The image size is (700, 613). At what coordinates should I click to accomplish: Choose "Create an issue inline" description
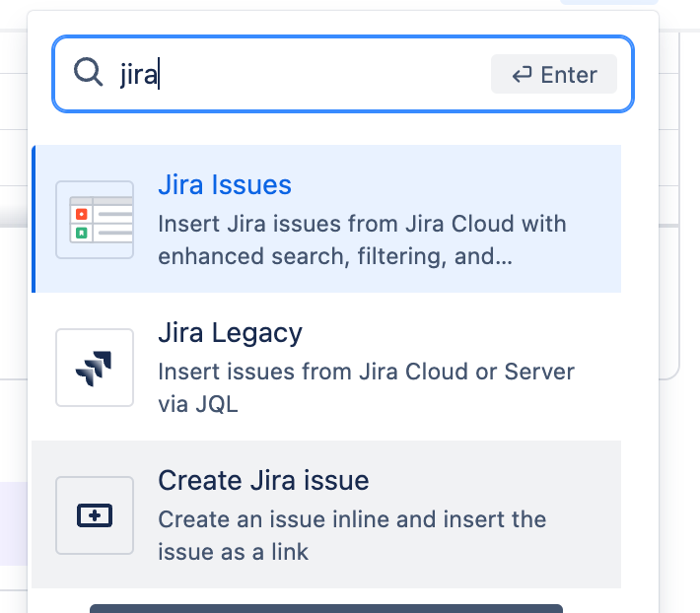pos(352,535)
